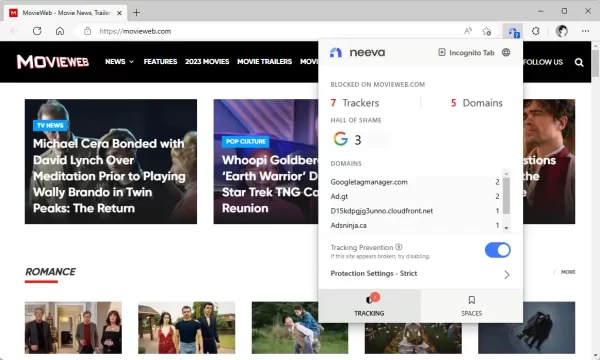Click the Neeva logo in popup

point(357,52)
